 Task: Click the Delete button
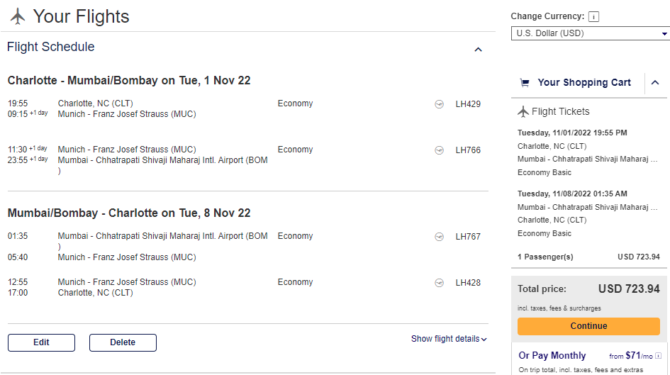coord(123,343)
